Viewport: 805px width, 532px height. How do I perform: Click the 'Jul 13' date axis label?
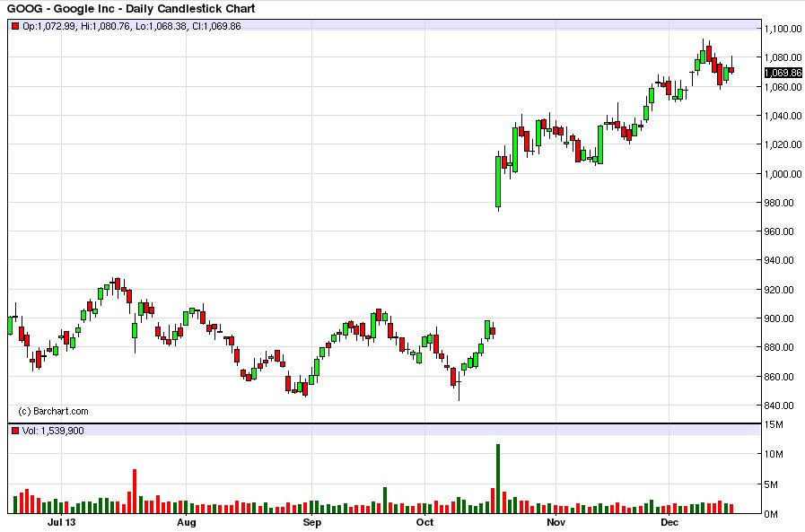click(62, 522)
